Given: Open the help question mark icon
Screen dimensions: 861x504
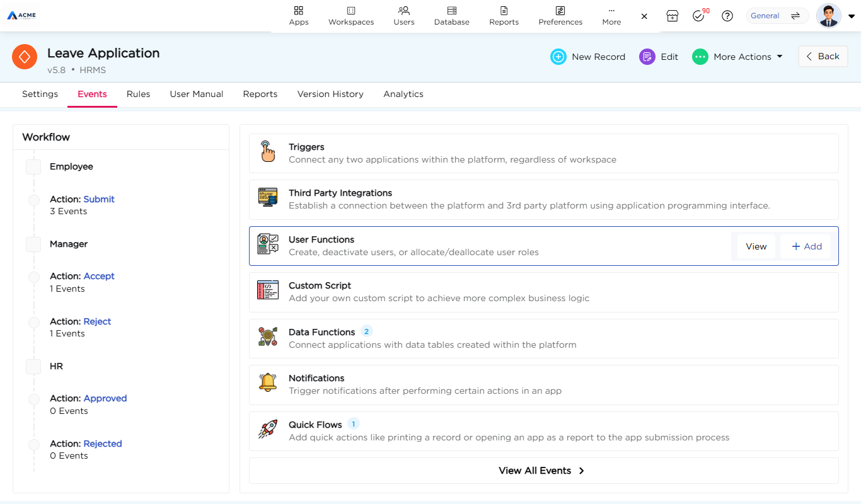Looking at the screenshot, I should (727, 16).
